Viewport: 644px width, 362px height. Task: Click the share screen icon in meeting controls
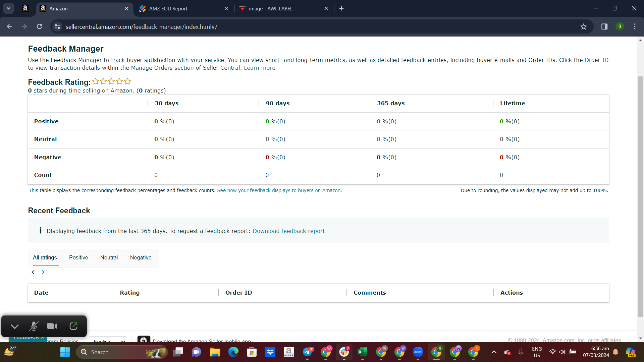point(73,326)
